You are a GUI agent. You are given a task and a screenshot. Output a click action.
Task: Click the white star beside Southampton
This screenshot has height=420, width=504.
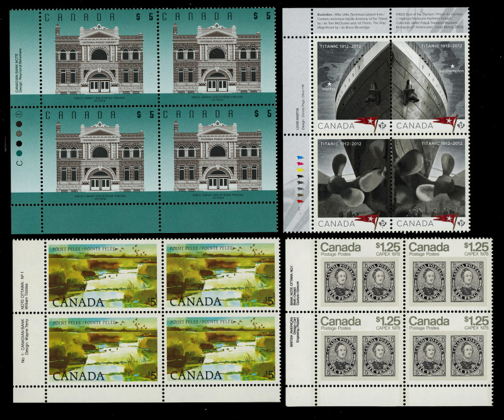[x=452, y=66]
